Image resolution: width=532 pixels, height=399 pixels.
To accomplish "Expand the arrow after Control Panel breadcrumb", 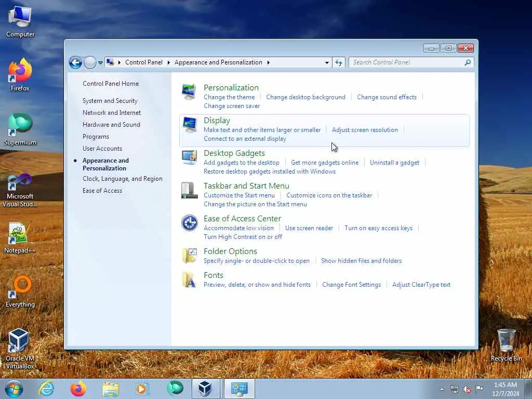I will tap(169, 62).
